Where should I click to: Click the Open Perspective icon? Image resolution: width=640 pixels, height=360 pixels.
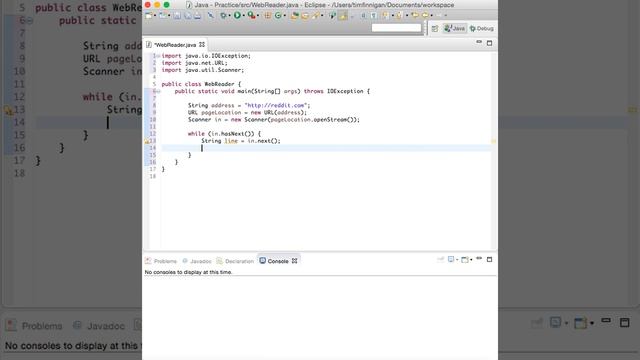435,29
